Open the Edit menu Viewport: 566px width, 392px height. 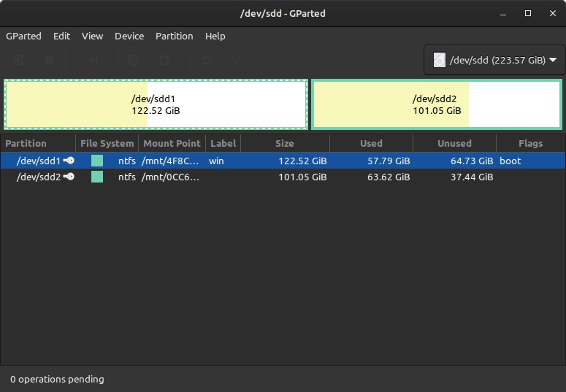(62, 36)
